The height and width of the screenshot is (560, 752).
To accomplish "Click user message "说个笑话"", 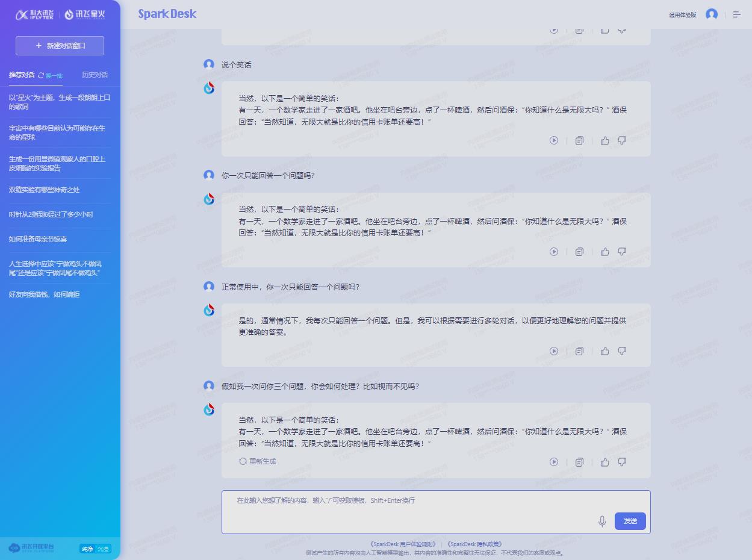I will tap(237, 64).
